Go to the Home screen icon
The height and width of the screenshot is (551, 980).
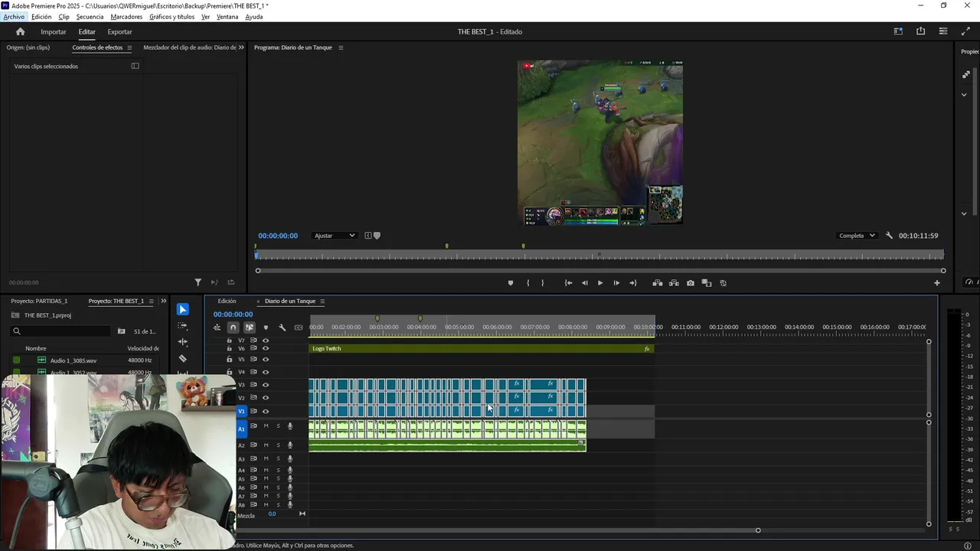point(21,31)
